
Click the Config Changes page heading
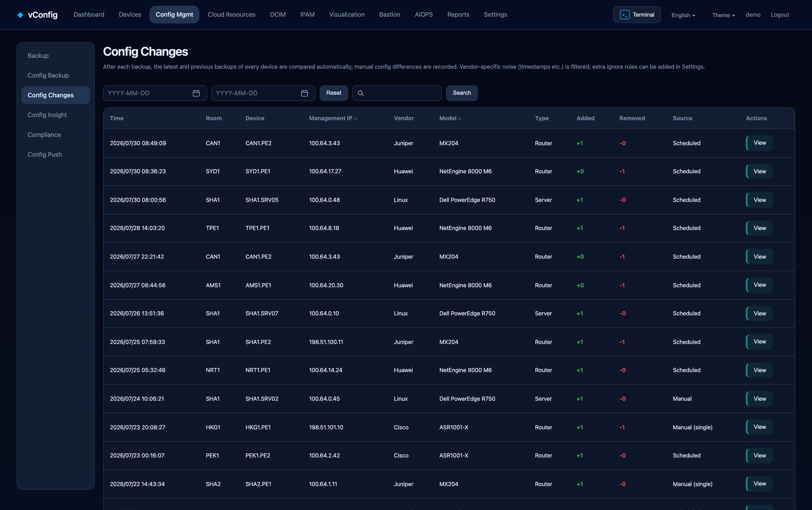click(145, 52)
